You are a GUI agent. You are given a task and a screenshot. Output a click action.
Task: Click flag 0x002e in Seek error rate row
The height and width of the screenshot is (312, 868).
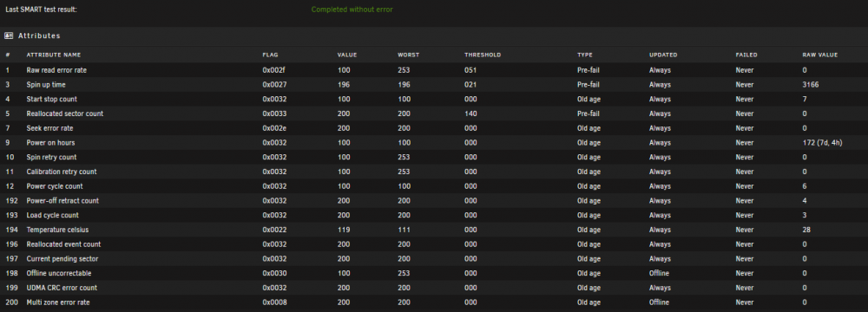tap(274, 127)
